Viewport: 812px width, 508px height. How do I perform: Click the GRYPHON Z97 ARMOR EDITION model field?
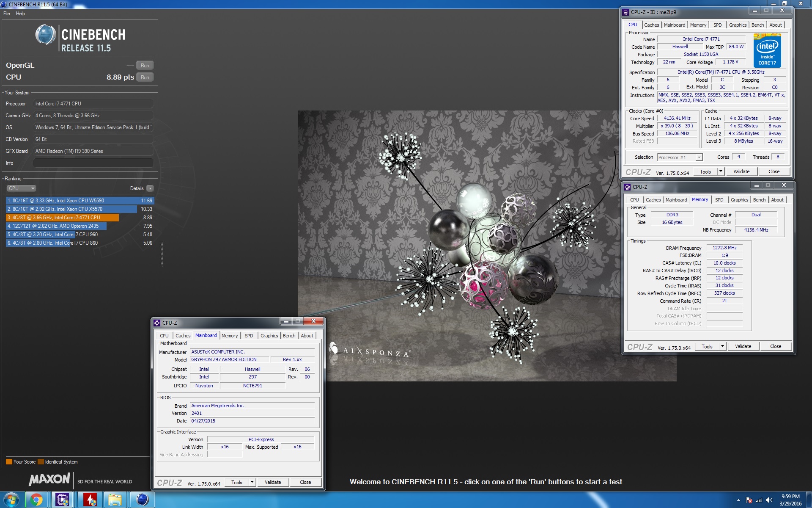coord(230,359)
